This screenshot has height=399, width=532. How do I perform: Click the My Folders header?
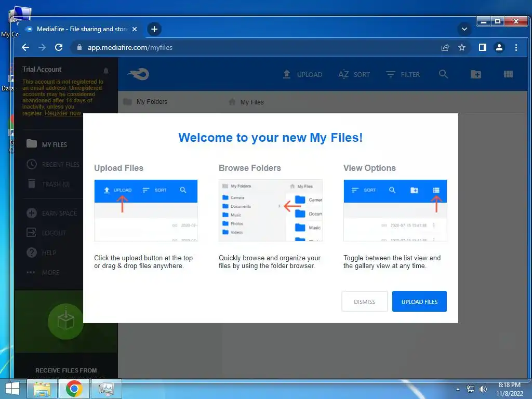(145, 101)
